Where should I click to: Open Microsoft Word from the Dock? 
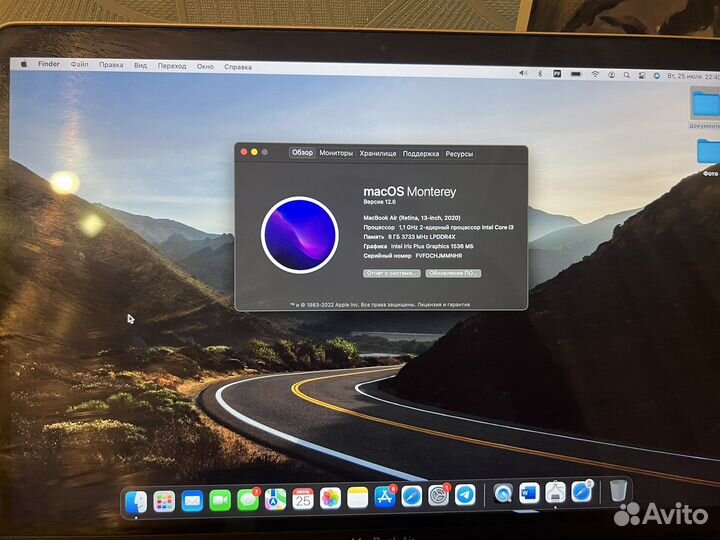click(529, 494)
